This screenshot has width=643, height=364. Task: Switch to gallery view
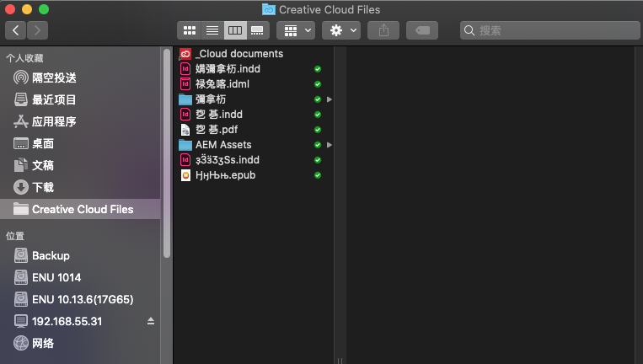click(x=258, y=30)
